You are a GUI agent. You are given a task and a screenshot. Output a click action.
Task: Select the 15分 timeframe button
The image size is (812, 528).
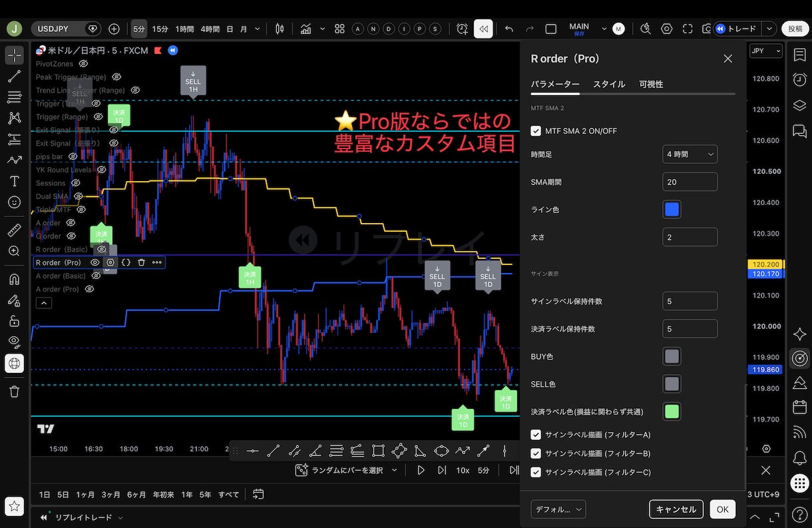(x=160, y=29)
